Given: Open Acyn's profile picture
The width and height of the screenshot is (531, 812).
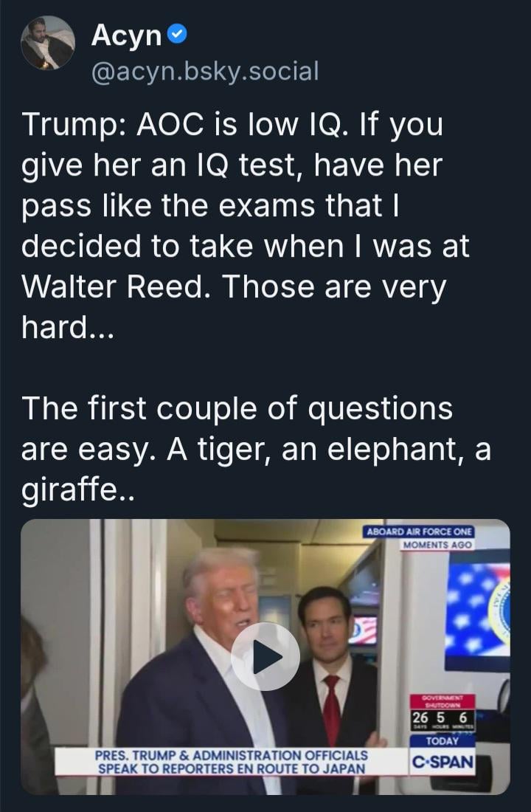Looking at the screenshot, I should (x=47, y=43).
